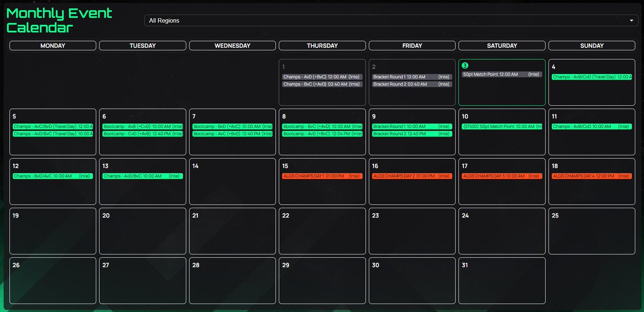Image resolution: width=644 pixels, height=312 pixels.
Task: Select the day 24 calendar cell
Action: click(502, 231)
